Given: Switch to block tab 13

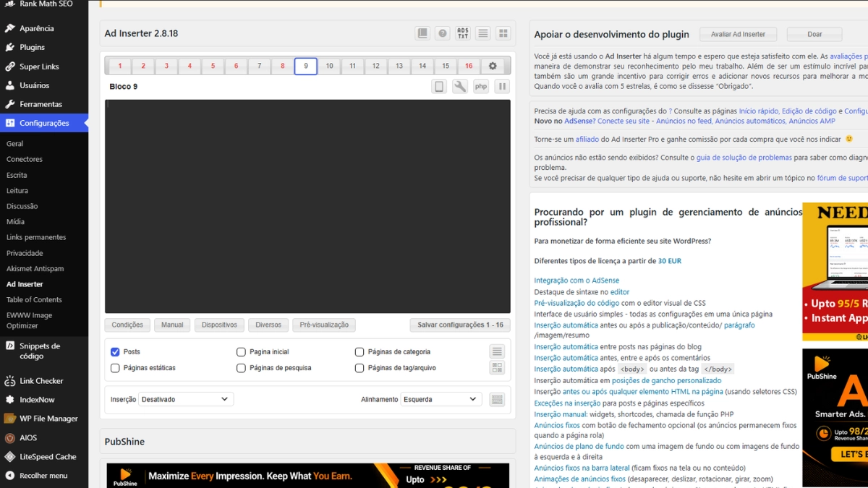Looking at the screenshot, I should click(x=399, y=66).
